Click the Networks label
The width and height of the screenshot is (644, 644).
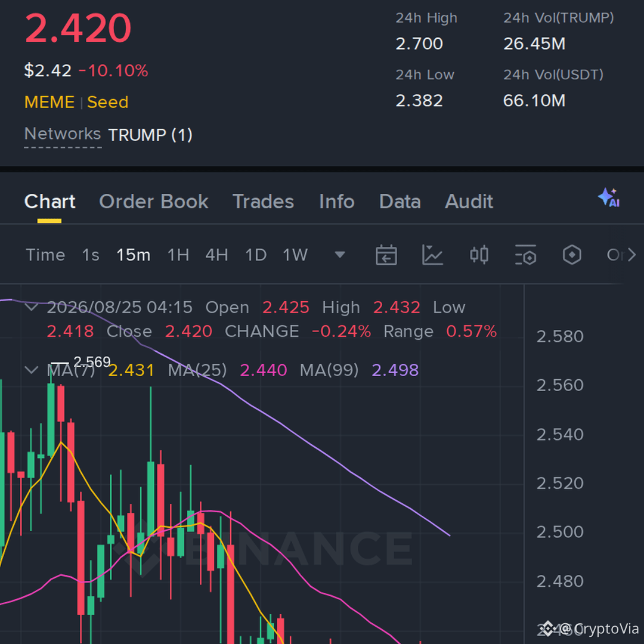click(x=63, y=134)
